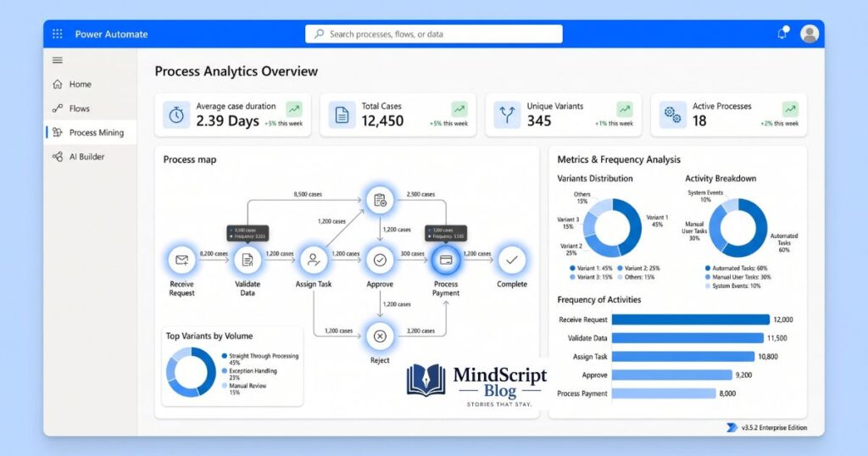Open the user profile avatar

[x=810, y=34]
